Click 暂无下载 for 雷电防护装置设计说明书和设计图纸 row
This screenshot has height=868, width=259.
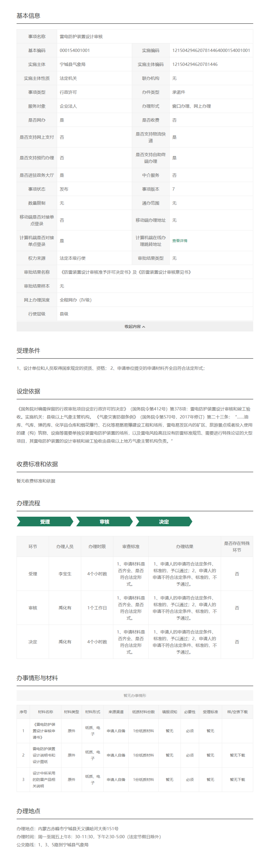point(238,755)
